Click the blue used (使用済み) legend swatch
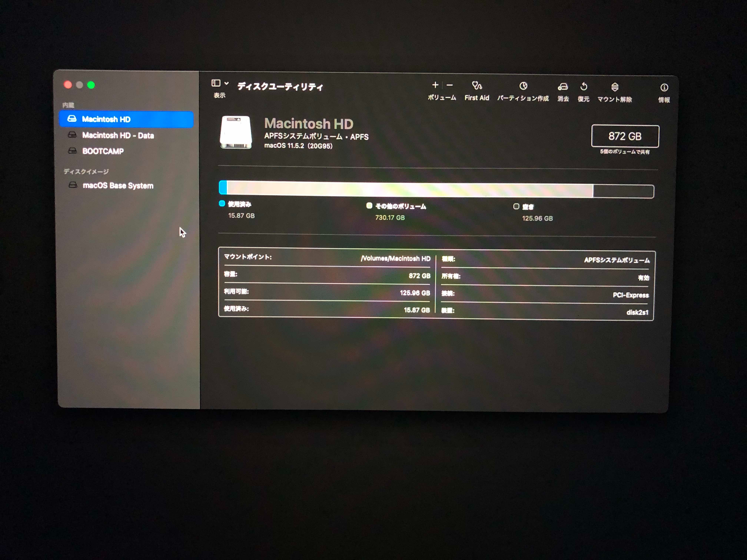The width and height of the screenshot is (747, 560). (222, 204)
